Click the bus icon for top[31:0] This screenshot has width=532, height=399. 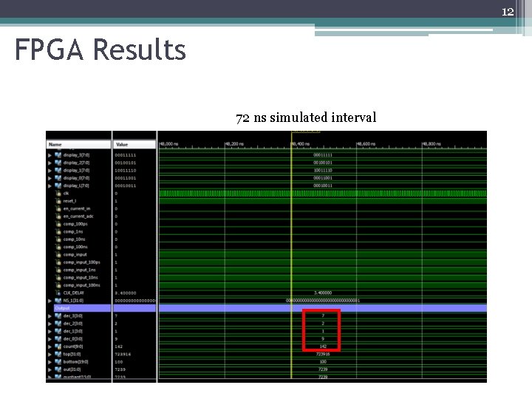[58, 354]
